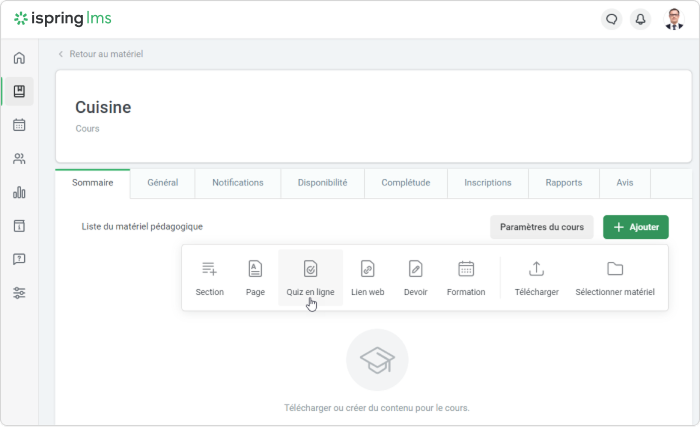This screenshot has width=700, height=427.
Task: Insert a new Section
Action: [x=210, y=278]
